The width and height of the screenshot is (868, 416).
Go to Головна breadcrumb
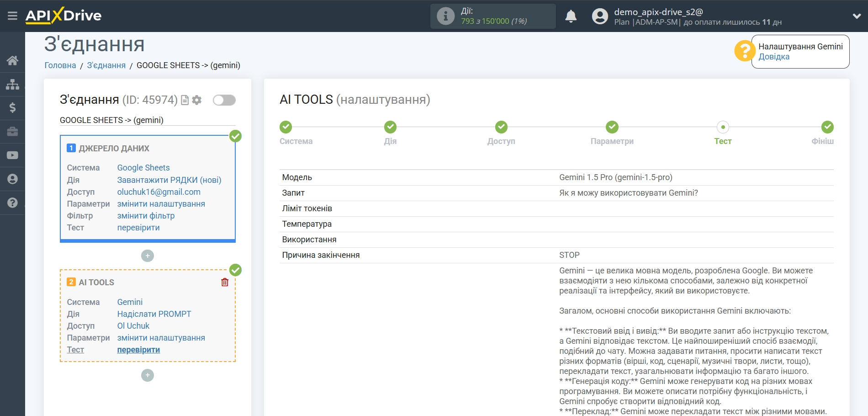[x=60, y=65]
